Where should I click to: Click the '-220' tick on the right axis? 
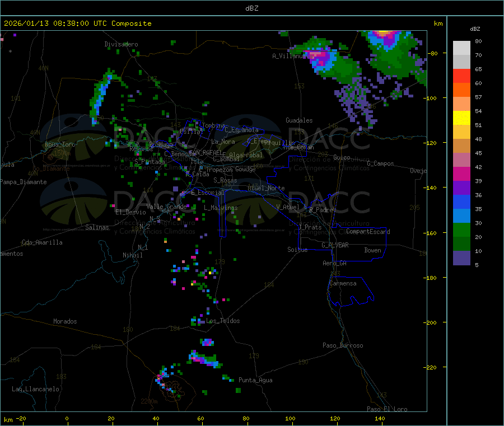[x=431, y=367]
